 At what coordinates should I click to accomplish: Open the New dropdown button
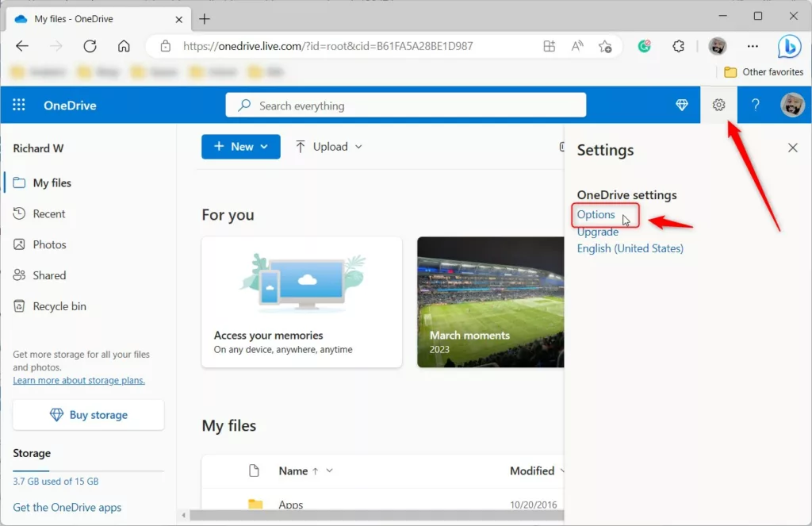(x=241, y=147)
